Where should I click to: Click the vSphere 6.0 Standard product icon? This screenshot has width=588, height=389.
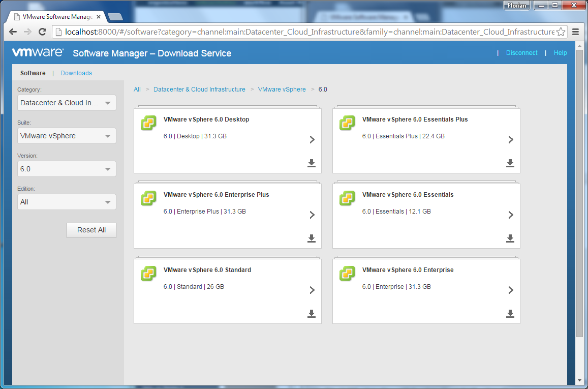pos(148,274)
